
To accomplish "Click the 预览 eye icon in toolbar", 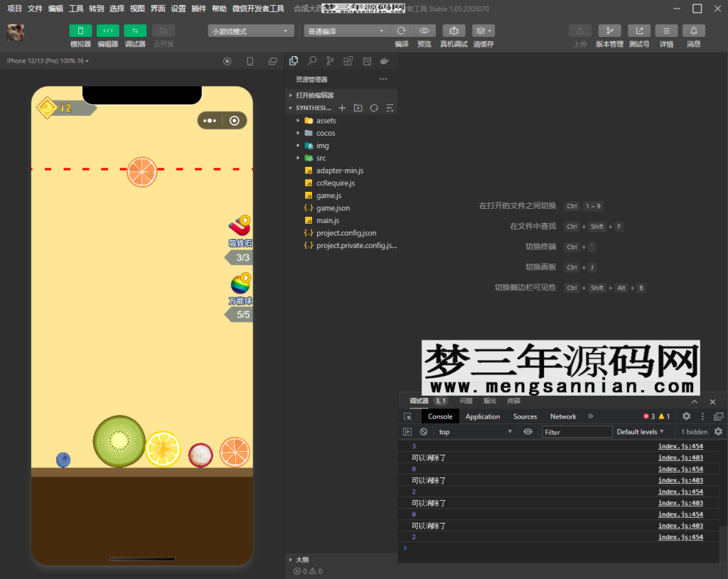I will pyautogui.click(x=424, y=31).
